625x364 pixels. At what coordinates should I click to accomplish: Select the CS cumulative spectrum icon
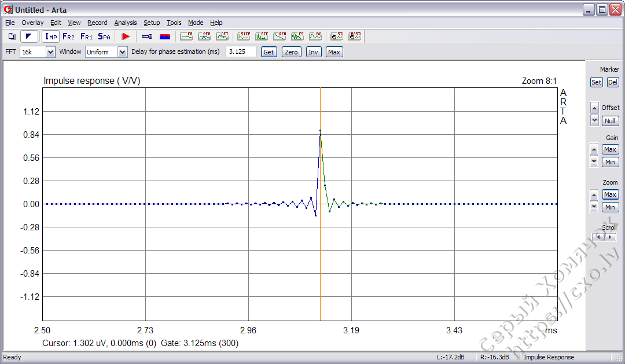point(297,36)
